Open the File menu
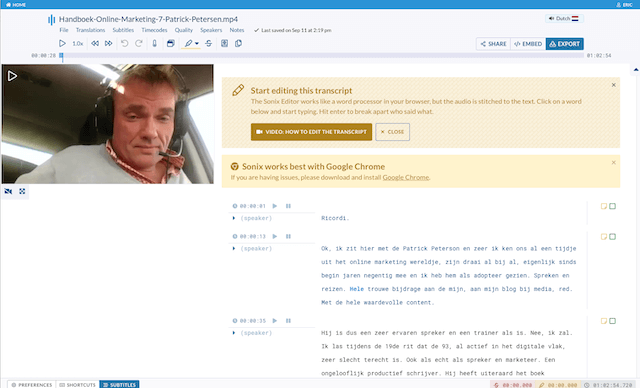The width and height of the screenshot is (640, 388). pos(64,30)
